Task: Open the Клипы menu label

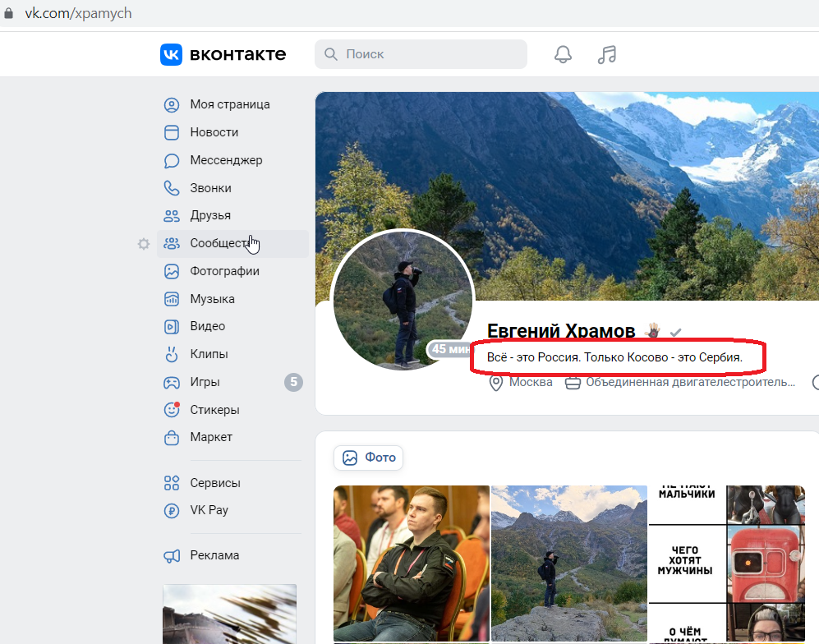Action: (209, 353)
